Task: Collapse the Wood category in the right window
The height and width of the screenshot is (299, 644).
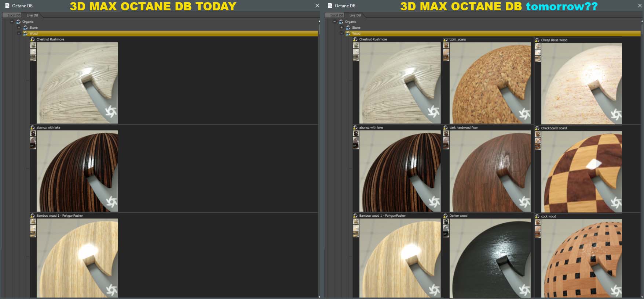Action: click(341, 33)
